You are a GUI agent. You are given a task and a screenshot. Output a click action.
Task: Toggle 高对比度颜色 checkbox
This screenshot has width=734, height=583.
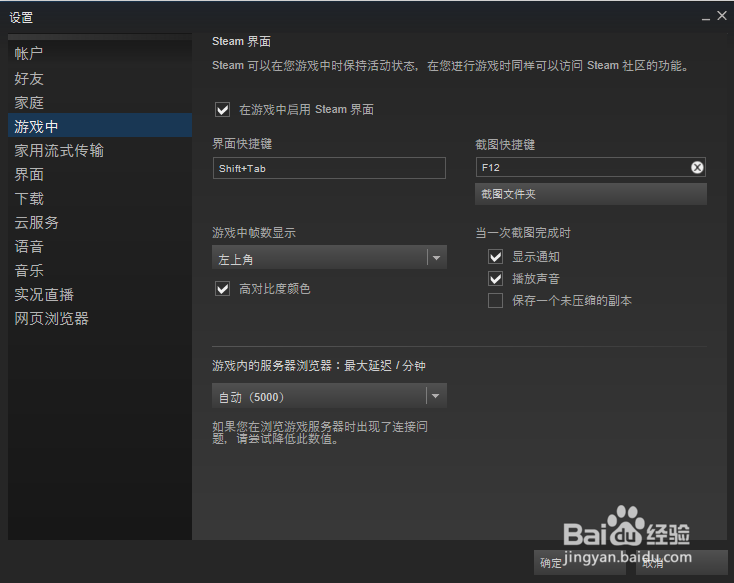tap(222, 289)
